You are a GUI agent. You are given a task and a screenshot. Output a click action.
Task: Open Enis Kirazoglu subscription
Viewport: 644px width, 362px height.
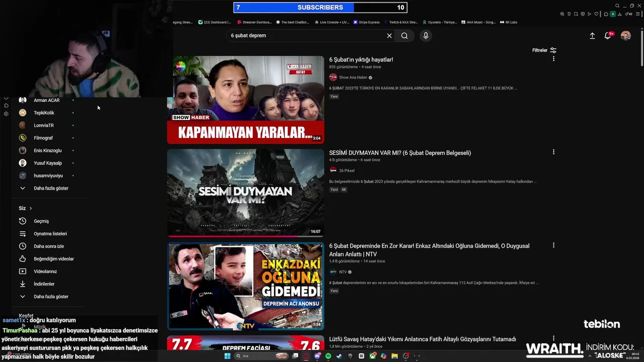click(x=47, y=150)
